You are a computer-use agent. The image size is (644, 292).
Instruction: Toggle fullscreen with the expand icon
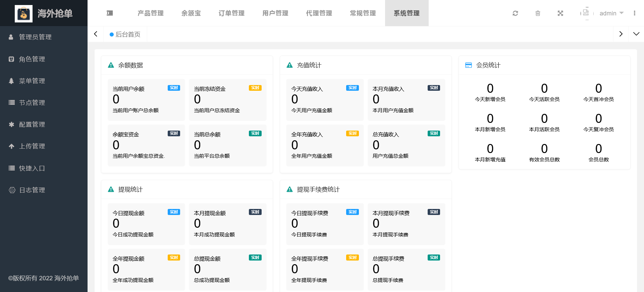(560, 13)
